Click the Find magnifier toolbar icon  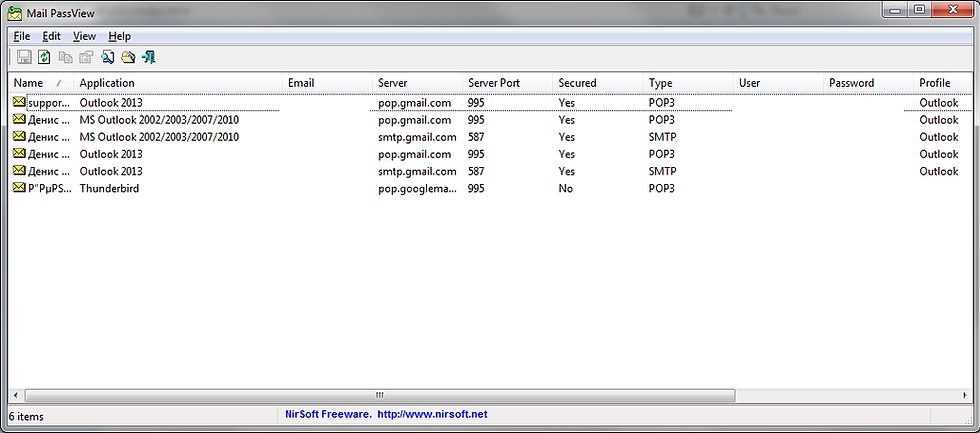pyautogui.click(x=108, y=57)
